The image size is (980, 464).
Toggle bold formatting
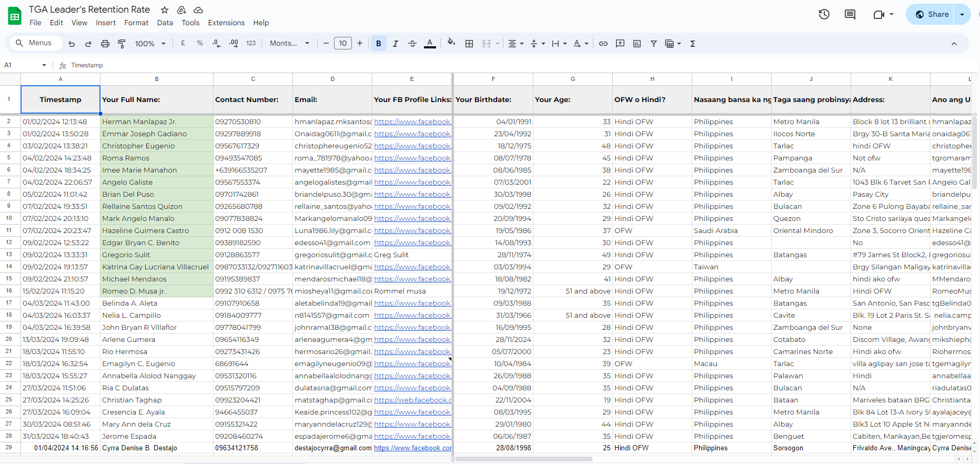coord(379,44)
